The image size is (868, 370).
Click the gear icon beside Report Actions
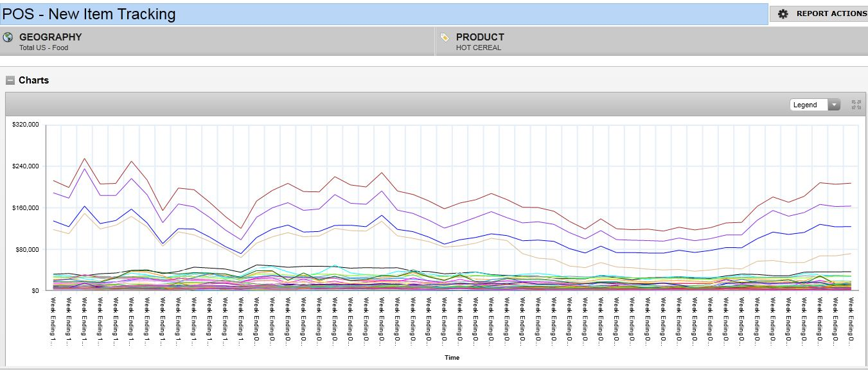(x=783, y=13)
